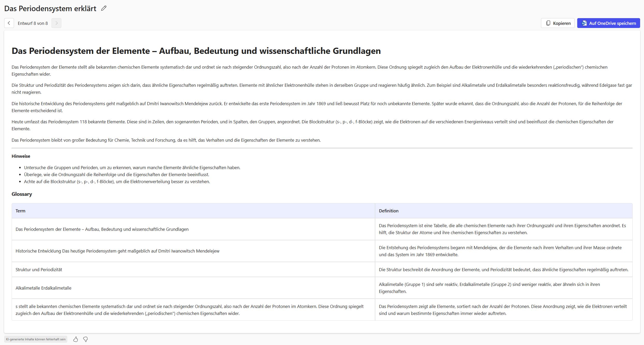644x345 pixels.
Task: Click the 'Alkalimetalle Erdalkalimetalle' term cell
Action: coord(43,288)
